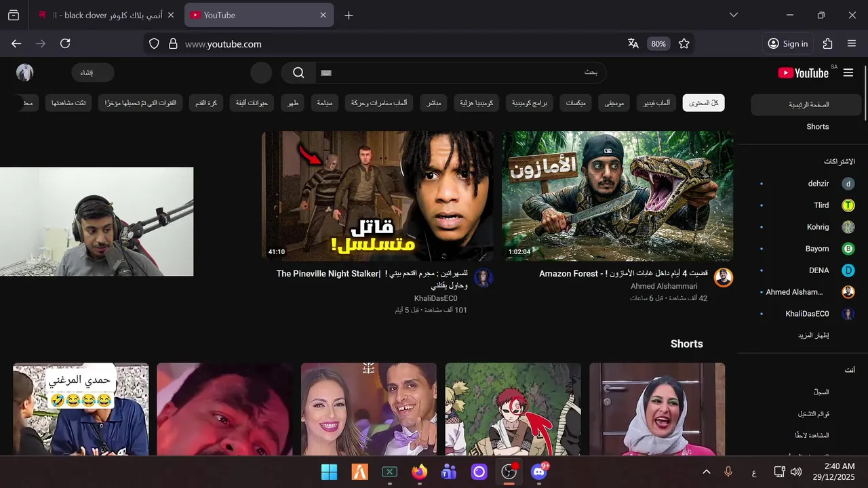Select the ميكسات filter chip
This screenshot has height=488, width=868.
point(576,103)
